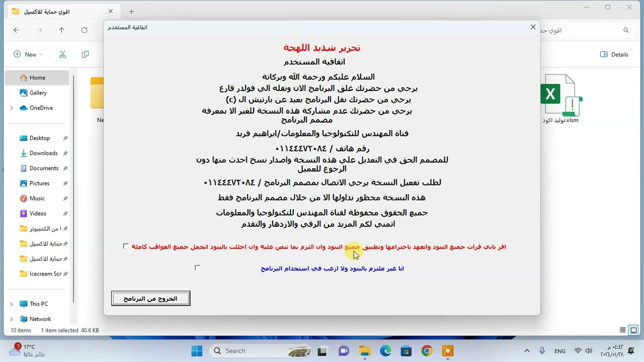Image resolution: width=644 pixels, height=362 pixels.
Task: Open the Windows Start menu
Action: [x=197, y=350]
